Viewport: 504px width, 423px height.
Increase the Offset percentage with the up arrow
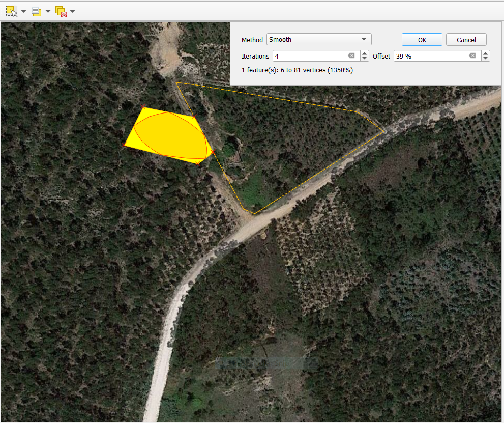click(x=485, y=53)
